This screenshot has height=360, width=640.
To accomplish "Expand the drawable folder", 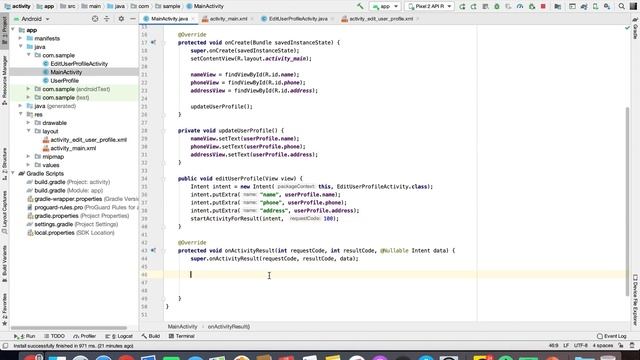I will (x=29, y=123).
